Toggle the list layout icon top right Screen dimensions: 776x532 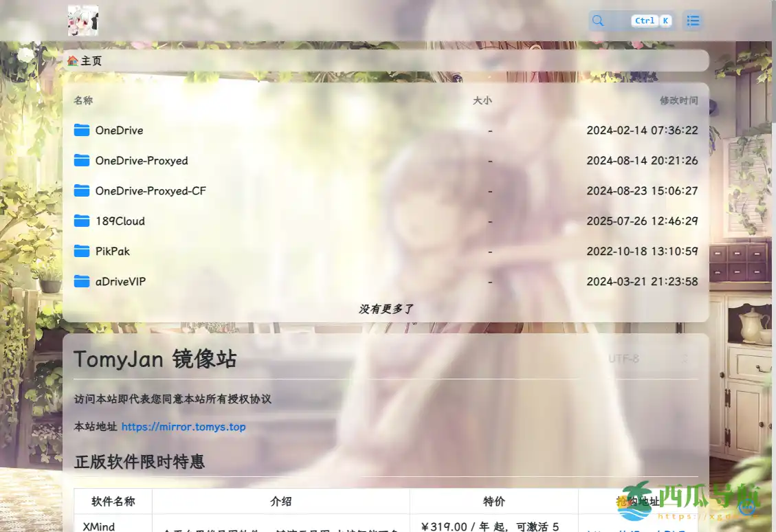(x=693, y=21)
